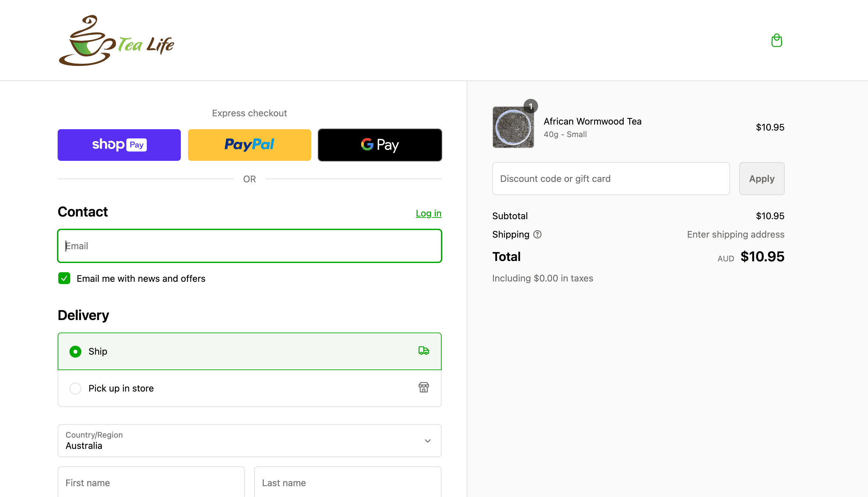This screenshot has height=497, width=868.
Task: Click the Log in link
Action: pos(428,213)
